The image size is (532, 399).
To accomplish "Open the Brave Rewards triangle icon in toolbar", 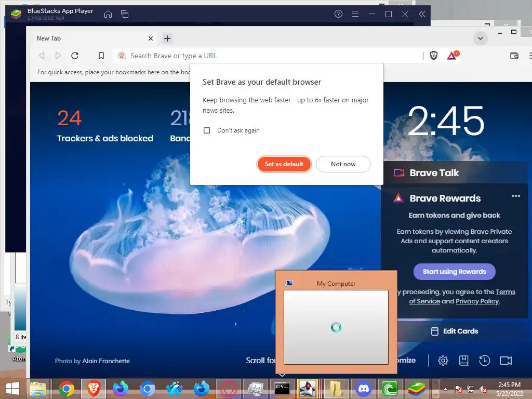I will 453,55.
